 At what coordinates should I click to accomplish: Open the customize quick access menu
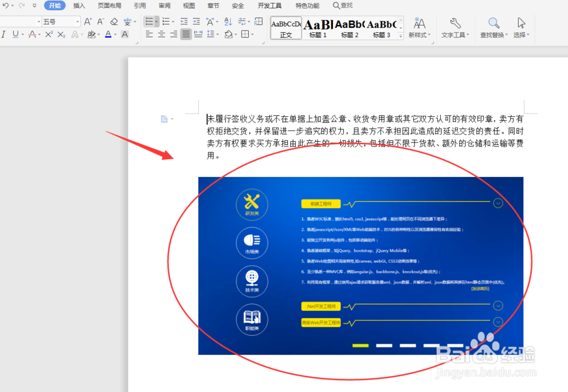35,6
